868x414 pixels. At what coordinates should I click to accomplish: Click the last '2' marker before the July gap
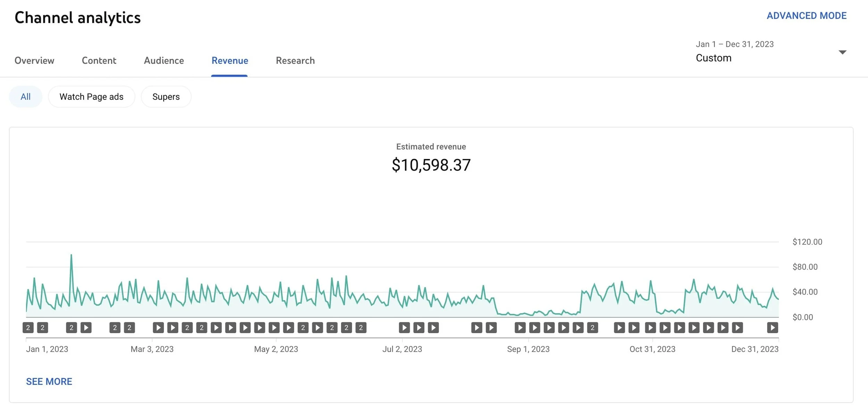tap(361, 328)
